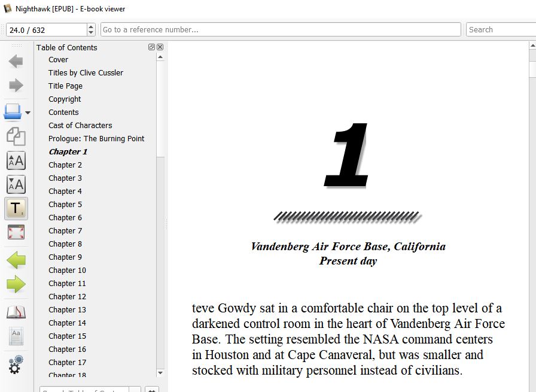Click the book page scrollbar up arrow

coord(532,45)
